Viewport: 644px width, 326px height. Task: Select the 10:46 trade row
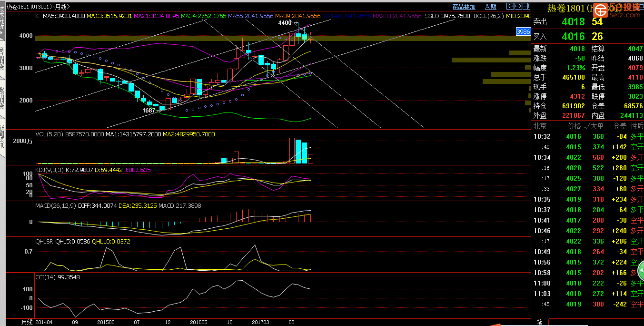point(588,231)
